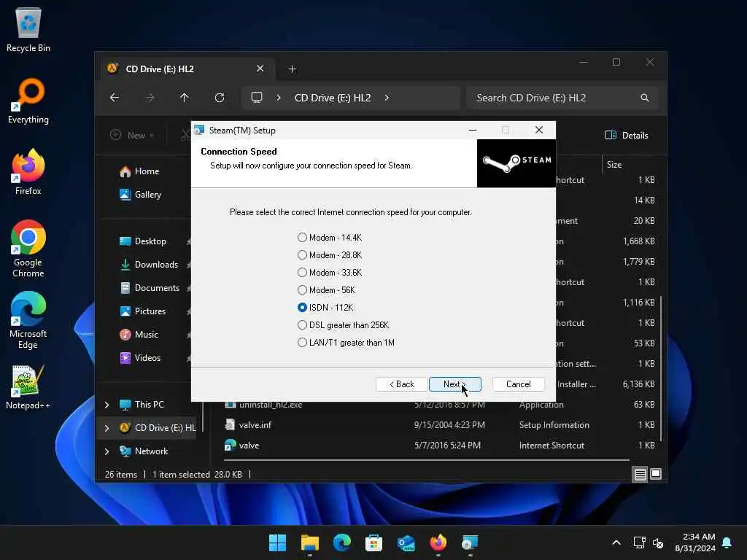Choose Modem - 56K connection speed
The height and width of the screenshot is (560, 747).
[x=302, y=290]
